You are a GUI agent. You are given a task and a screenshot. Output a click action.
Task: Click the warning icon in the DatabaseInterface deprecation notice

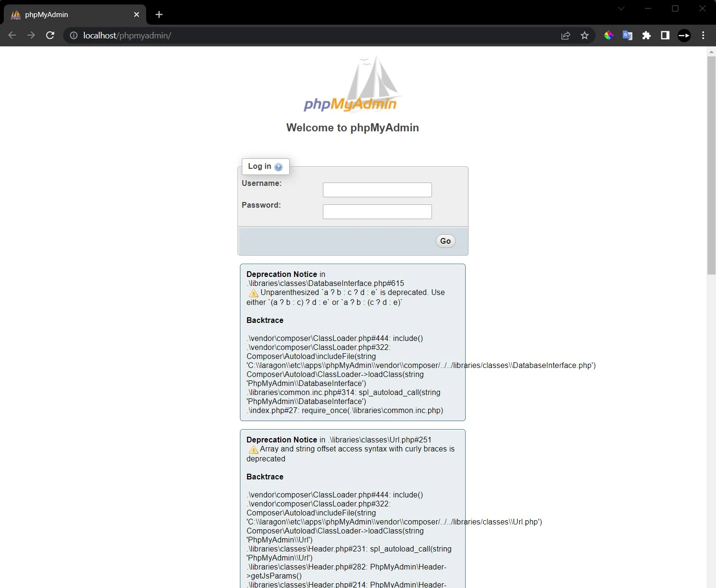point(254,293)
